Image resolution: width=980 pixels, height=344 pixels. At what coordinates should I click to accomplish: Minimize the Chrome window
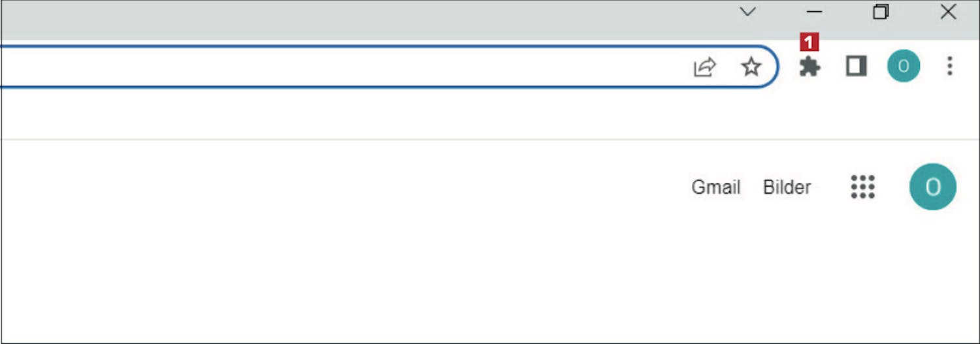click(814, 12)
